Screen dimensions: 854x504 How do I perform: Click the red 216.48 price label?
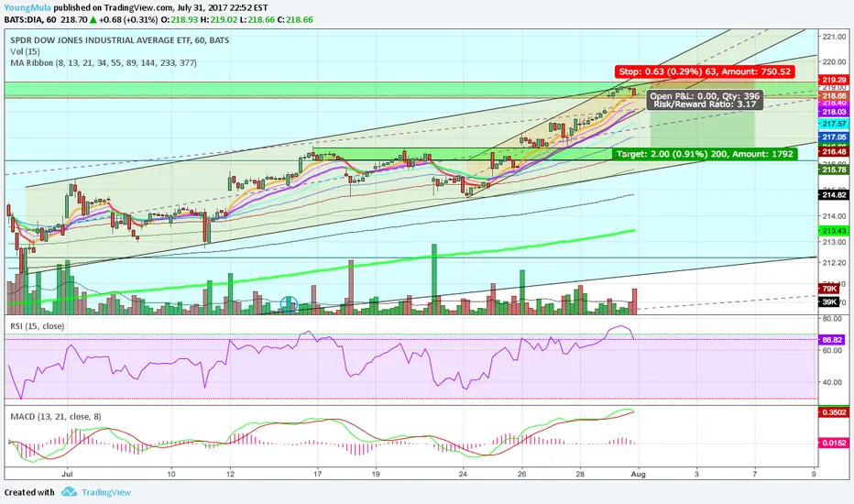coord(835,152)
